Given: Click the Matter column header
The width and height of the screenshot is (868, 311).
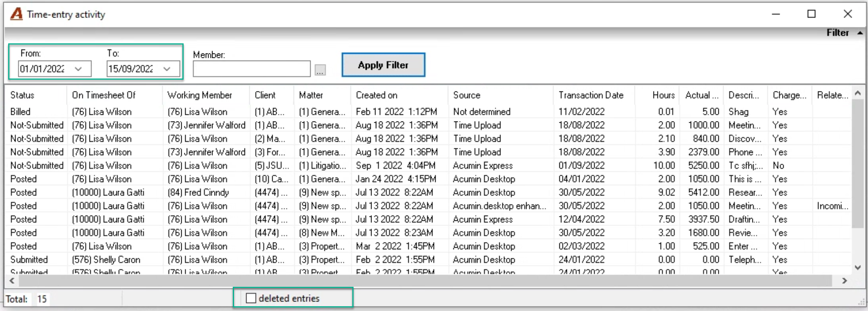Looking at the screenshot, I should coord(311,95).
